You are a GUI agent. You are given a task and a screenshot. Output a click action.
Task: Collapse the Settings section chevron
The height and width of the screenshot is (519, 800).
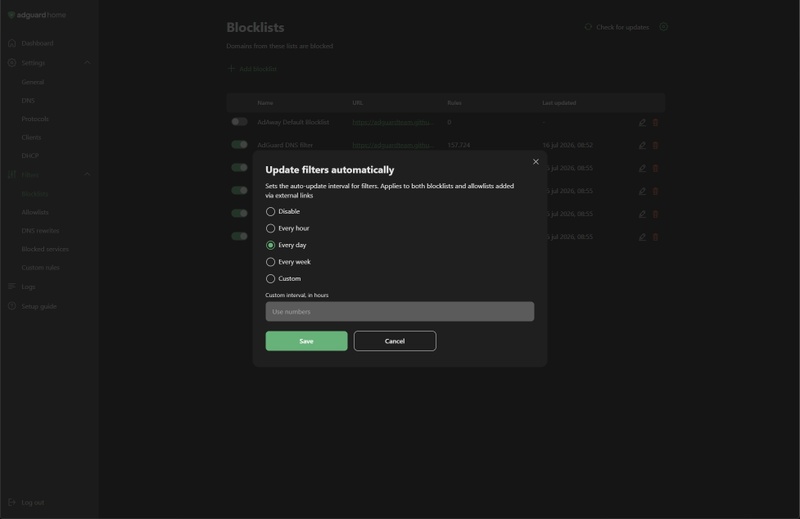(x=87, y=62)
